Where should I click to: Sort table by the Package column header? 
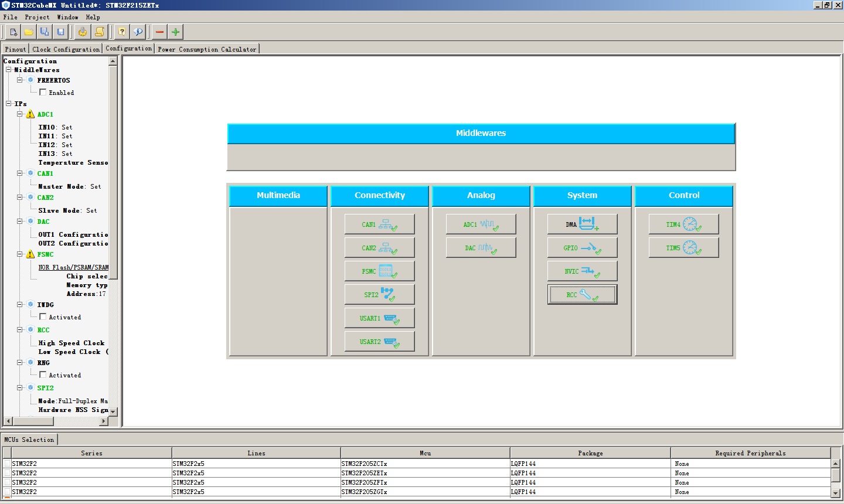590,453
